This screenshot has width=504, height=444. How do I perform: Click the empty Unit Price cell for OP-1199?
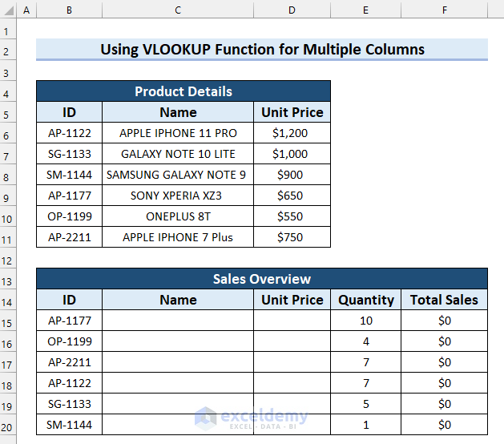(x=292, y=341)
